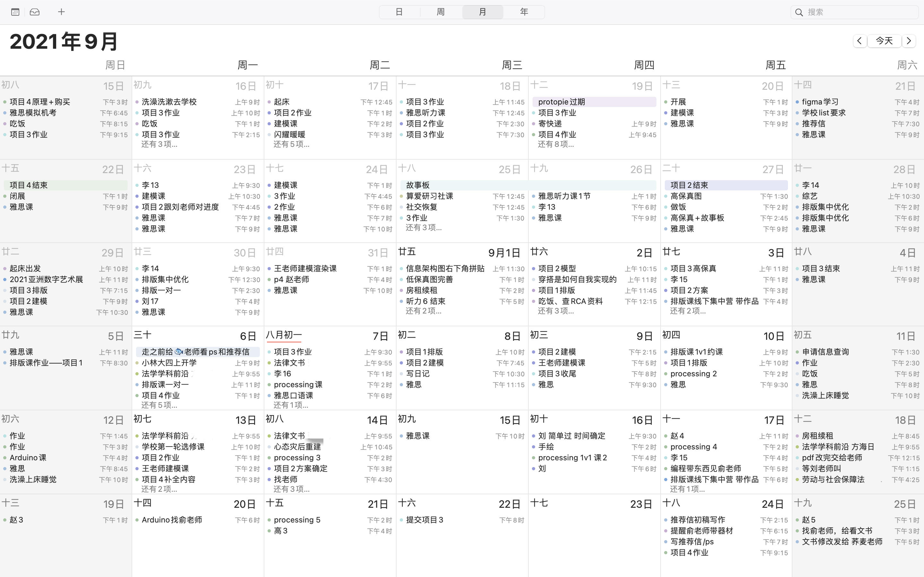Click the plus icon to add event

(x=62, y=12)
